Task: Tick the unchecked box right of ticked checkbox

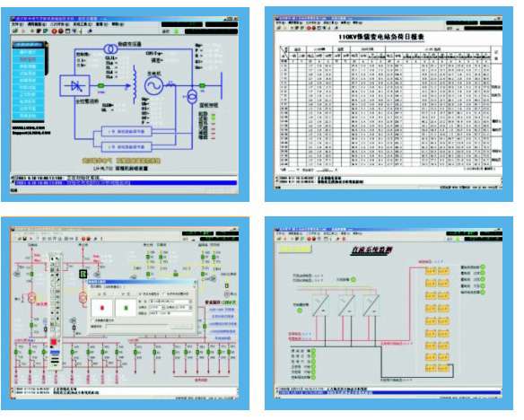Action: (164, 293)
